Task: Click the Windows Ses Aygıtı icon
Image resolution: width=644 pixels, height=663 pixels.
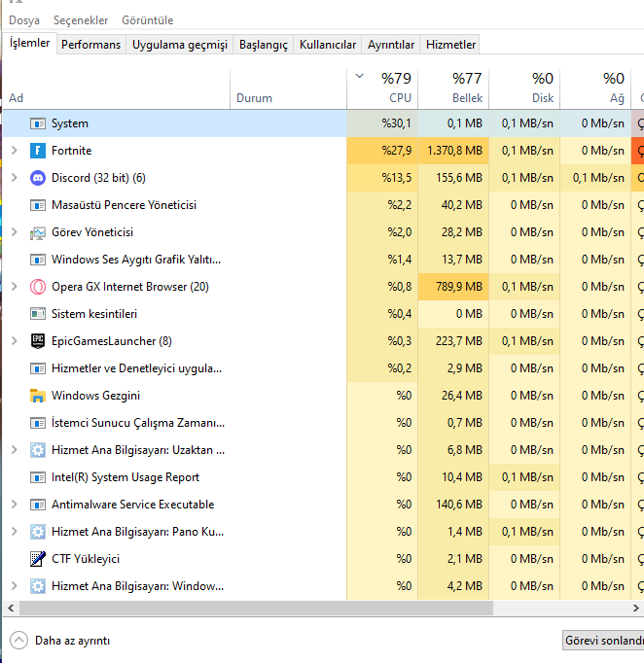Action: point(38,260)
